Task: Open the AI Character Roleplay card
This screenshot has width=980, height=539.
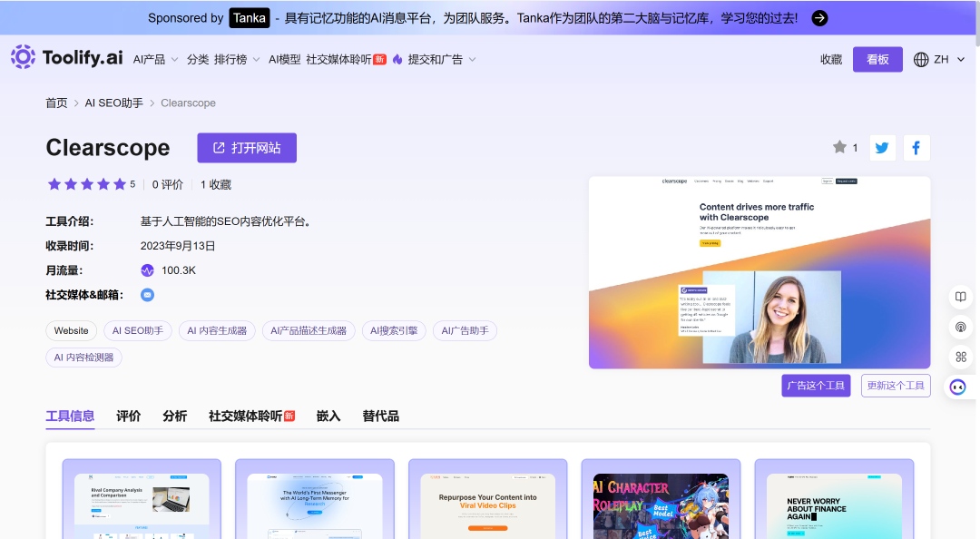Action: pyautogui.click(x=661, y=499)
